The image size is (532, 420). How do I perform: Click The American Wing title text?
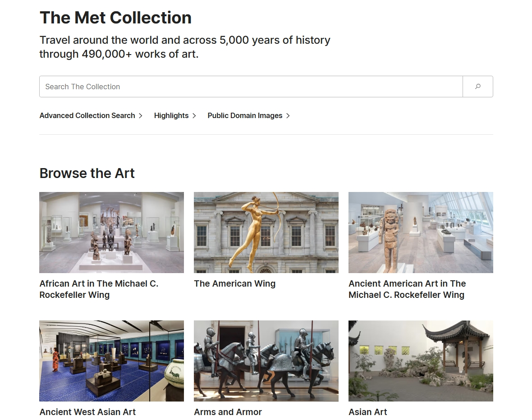click(234, 283)
